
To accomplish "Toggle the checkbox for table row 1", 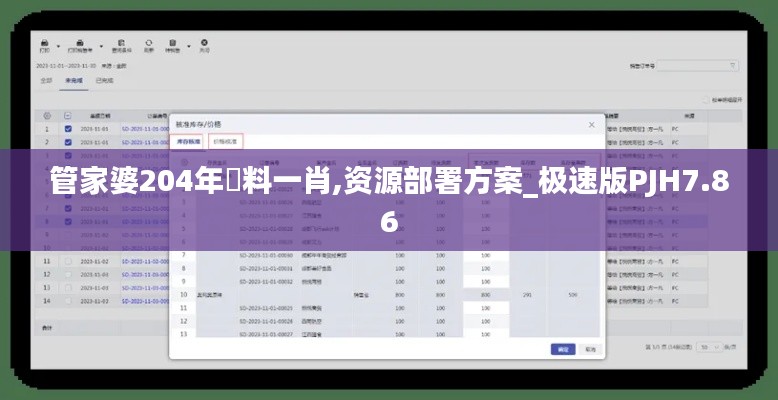I will 68,129.
